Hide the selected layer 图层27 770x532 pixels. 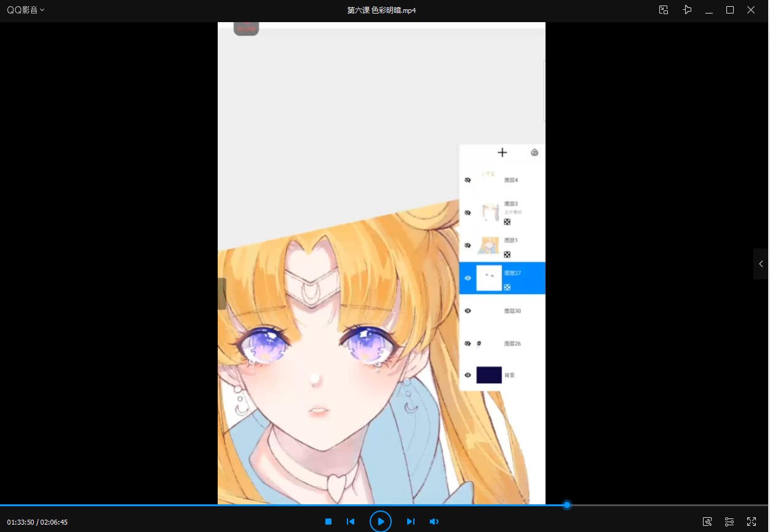[467, 278]
